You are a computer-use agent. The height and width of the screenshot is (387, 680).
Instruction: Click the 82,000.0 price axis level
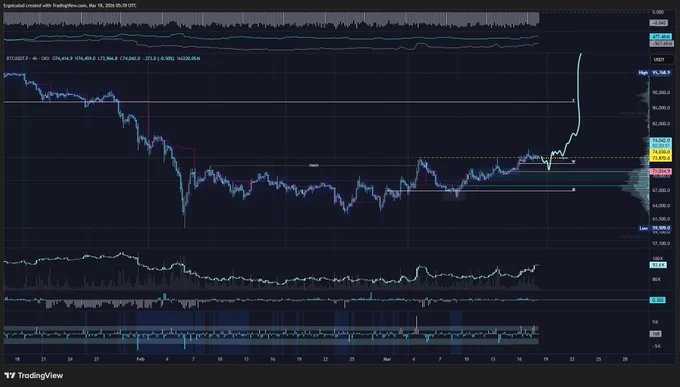pyautogui.click(x=661, y=124)
